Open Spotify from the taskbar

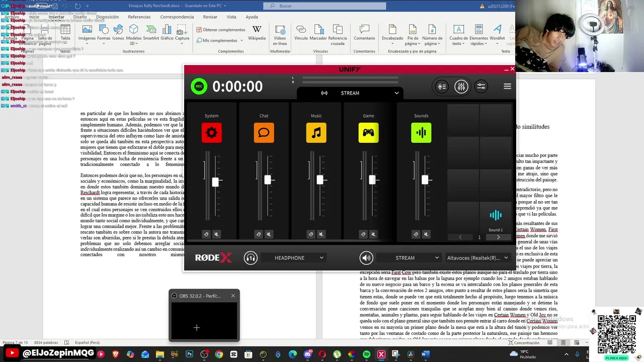[367, 354]
